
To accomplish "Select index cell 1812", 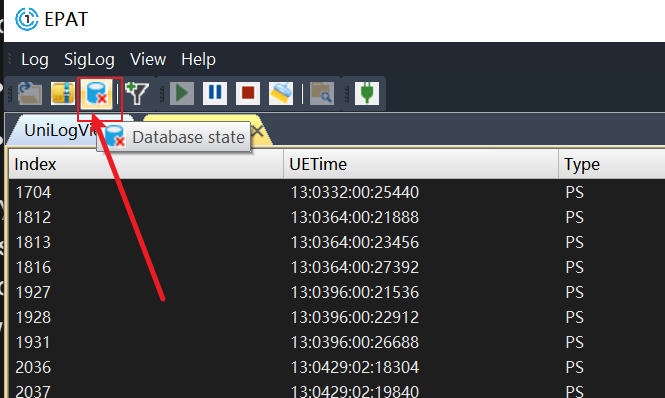I will pyautogui.click(x=34, y=217).
